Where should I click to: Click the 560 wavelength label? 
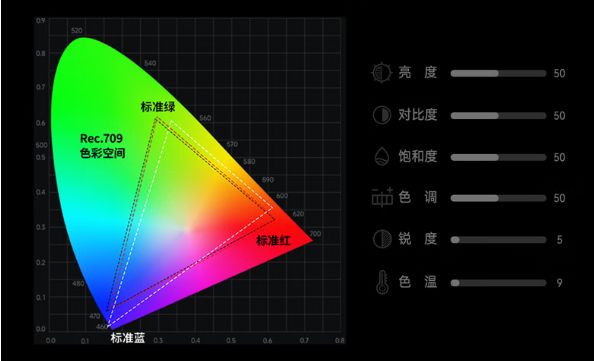[205, 118]
